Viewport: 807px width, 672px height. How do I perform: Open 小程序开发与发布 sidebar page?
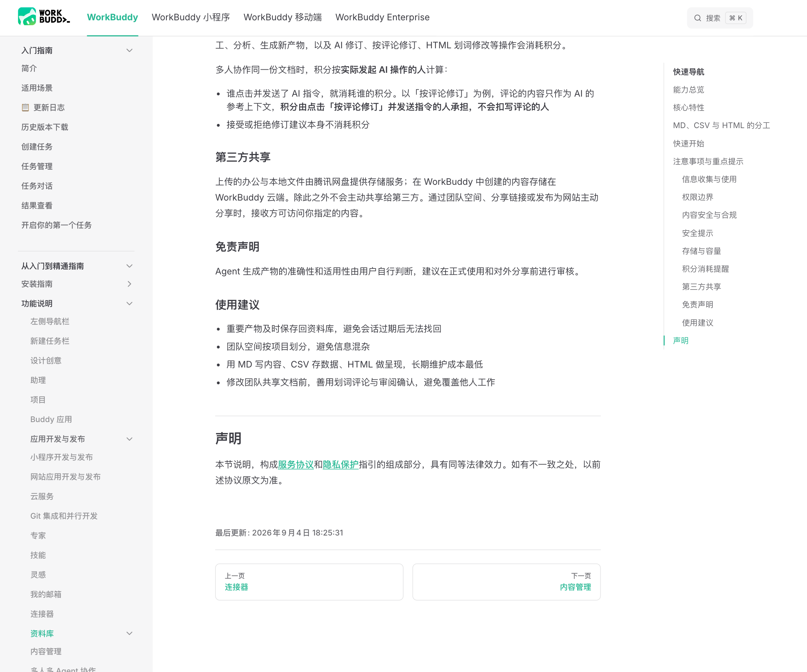coord(62,457)
